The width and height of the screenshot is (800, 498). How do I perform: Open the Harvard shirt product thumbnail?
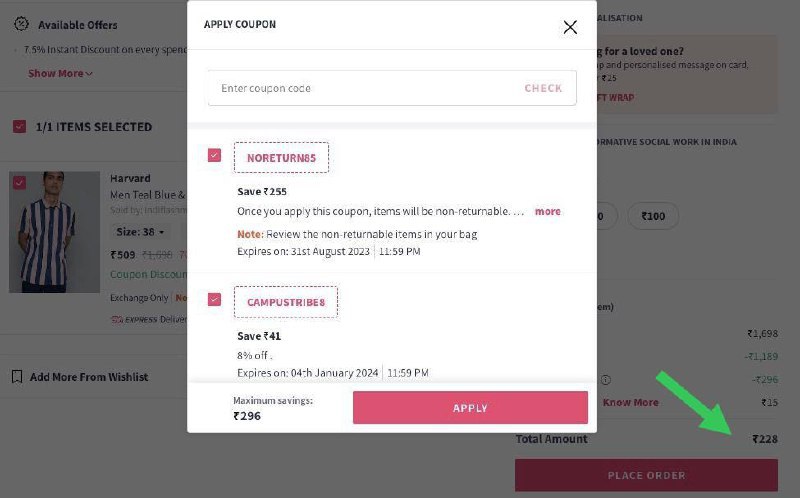(54, 232)
